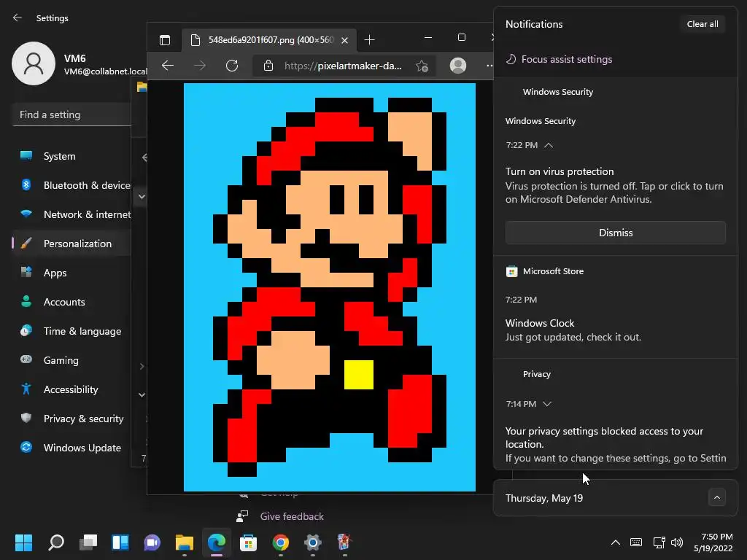
Task: Click the Settings window title
Action: point(53,18)
